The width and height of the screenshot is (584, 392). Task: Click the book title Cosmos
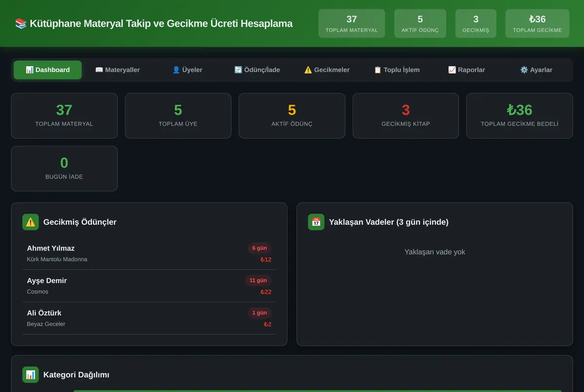click(37, 292)
